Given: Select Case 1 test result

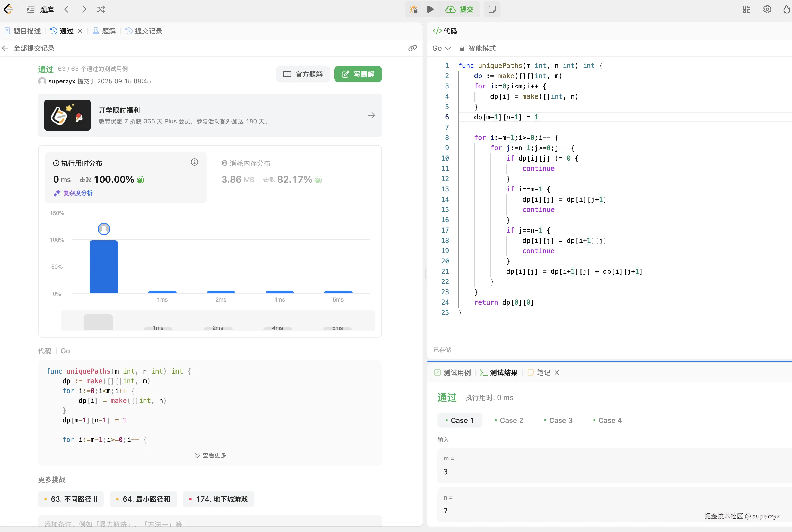Looking at the screenshot, I should click(460, 420).
